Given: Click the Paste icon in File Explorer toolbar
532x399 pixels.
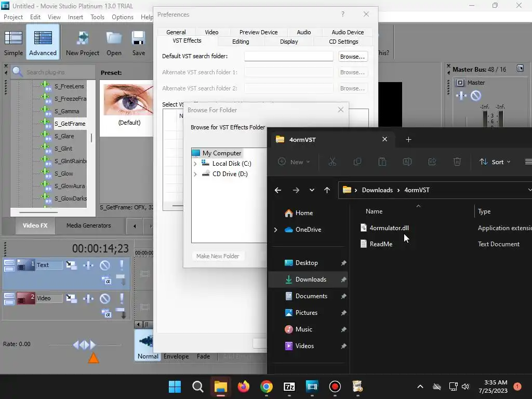Looking at the screenshot, I should pyautogui.click(x=382, y=162).
